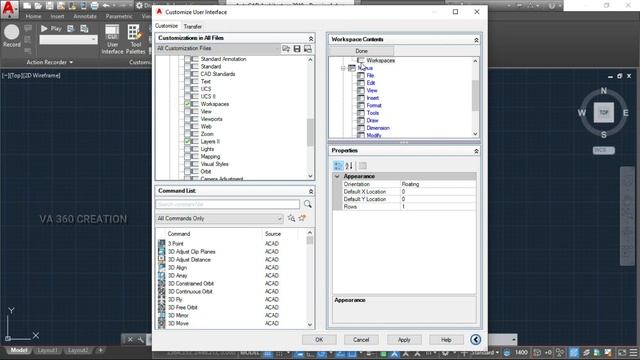Check the Lights toolbar checkbox

point(188,149)
